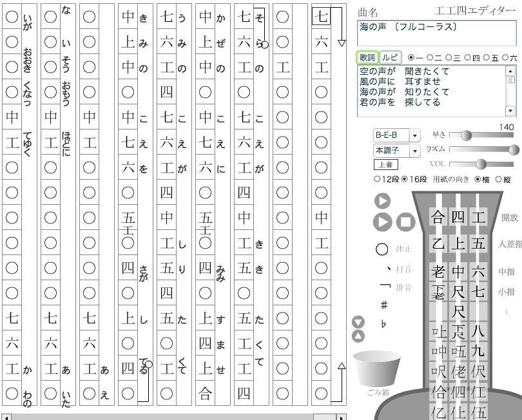
Task: Pick the 掛音 bracket symbol
Action: [385, 287]
